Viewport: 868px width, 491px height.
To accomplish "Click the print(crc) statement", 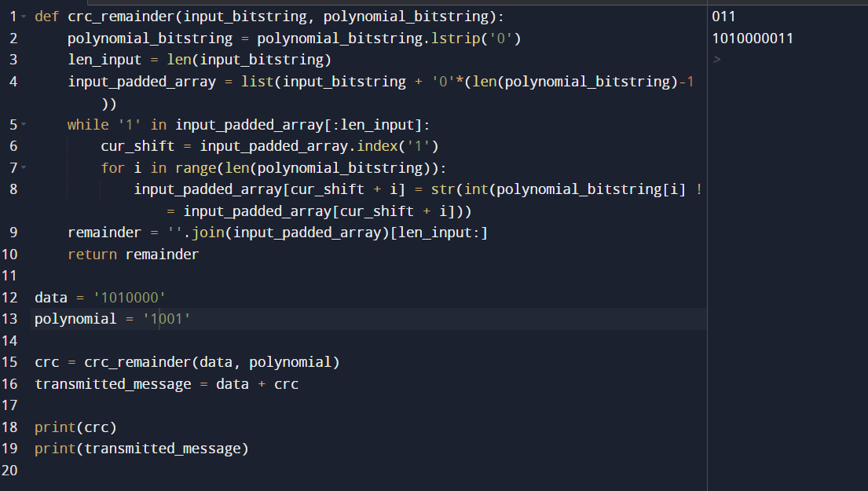I will [75, 427].
